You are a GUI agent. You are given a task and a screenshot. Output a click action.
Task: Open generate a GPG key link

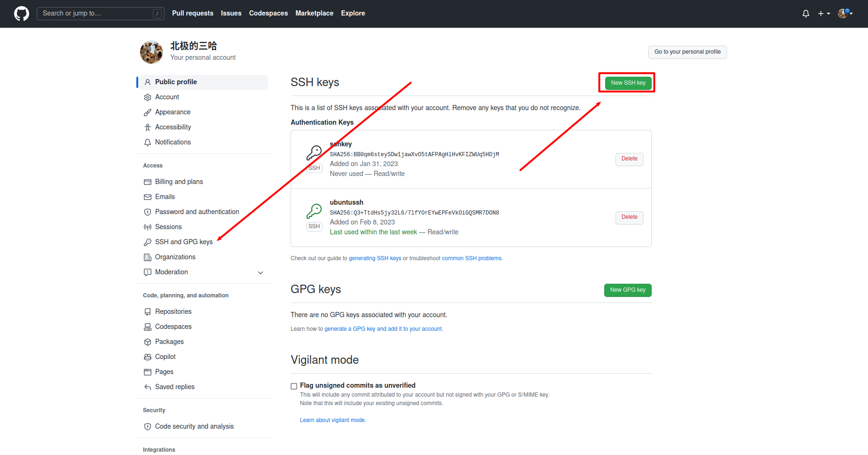pos(384,329)
